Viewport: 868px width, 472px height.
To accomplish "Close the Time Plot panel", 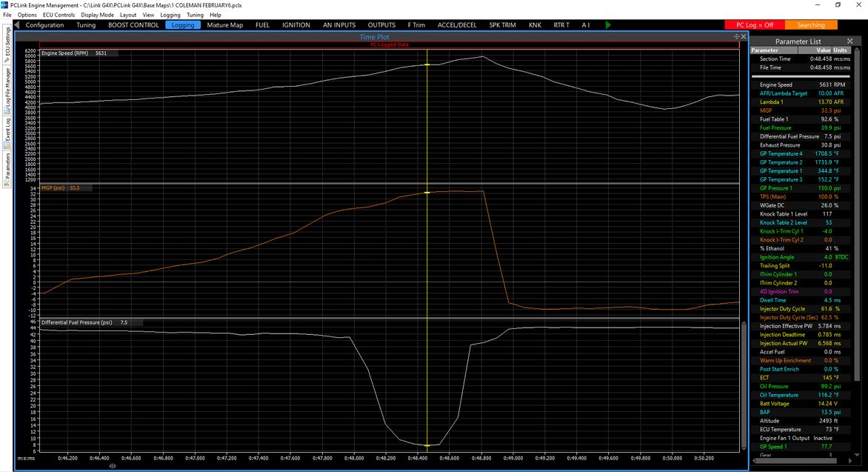I will (x=744, y=36).
